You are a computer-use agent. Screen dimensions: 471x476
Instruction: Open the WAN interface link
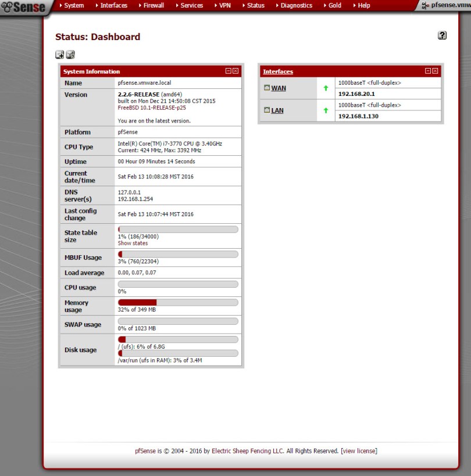click(x=279, y=88)
